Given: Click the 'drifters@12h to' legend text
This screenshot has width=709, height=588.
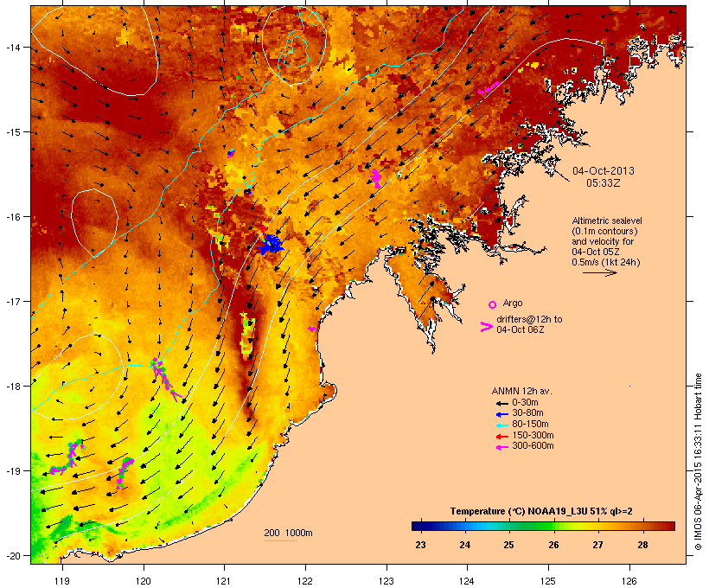Looking at the screenshot, I should click(529, 319).
